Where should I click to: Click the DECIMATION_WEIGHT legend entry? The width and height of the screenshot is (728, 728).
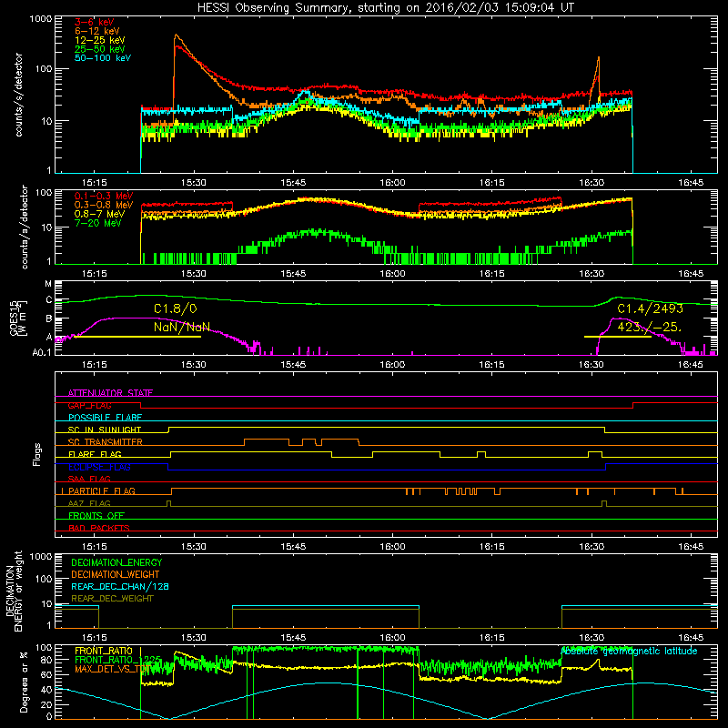click(x=116, y=574)
